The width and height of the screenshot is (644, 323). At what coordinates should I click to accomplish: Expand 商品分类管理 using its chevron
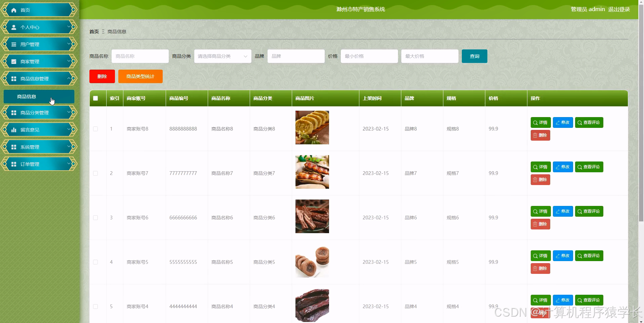coord(69,112)
